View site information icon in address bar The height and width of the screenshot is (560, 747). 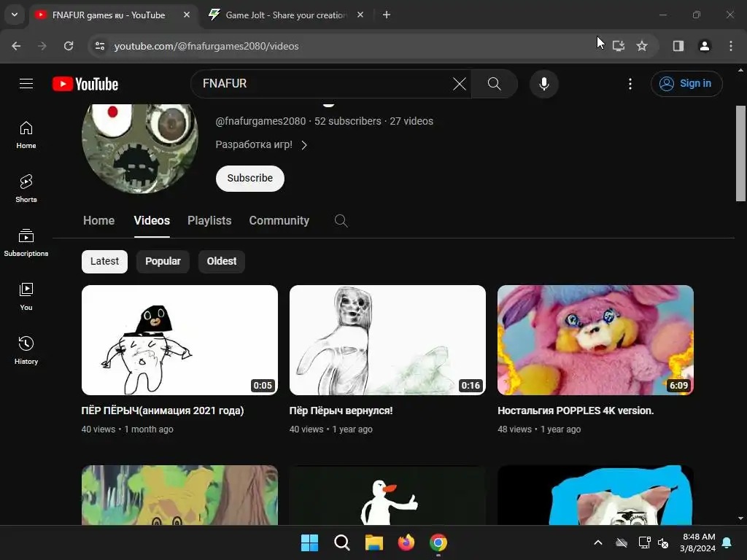[x=99, y=46]
